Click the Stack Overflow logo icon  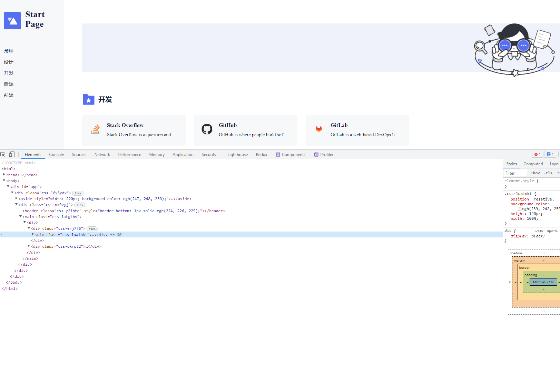coord(96,129)
